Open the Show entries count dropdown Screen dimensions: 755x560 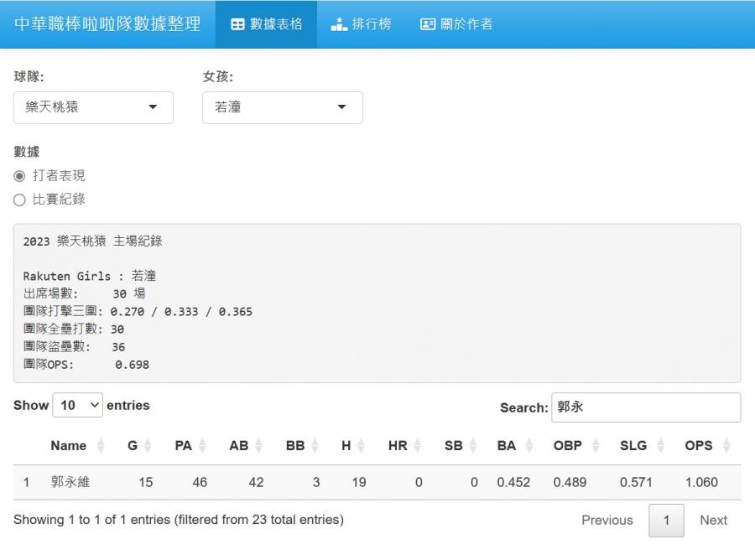click(77, 406)
